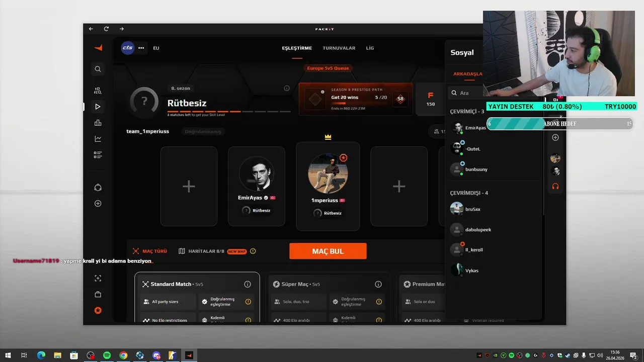Open Chrome from the Windows taskbar
The height and width of the screenshot is (362, 644).
tap(123, 355)
